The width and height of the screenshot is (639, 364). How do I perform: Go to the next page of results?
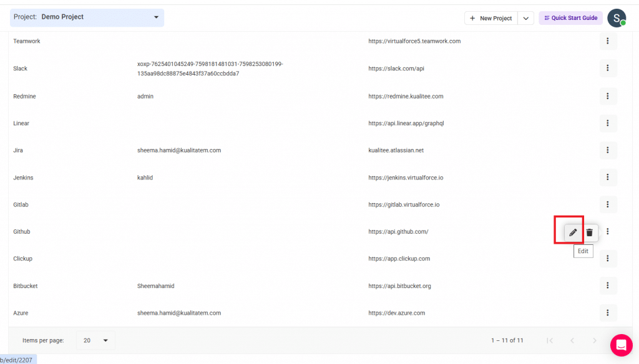point(594,340)
